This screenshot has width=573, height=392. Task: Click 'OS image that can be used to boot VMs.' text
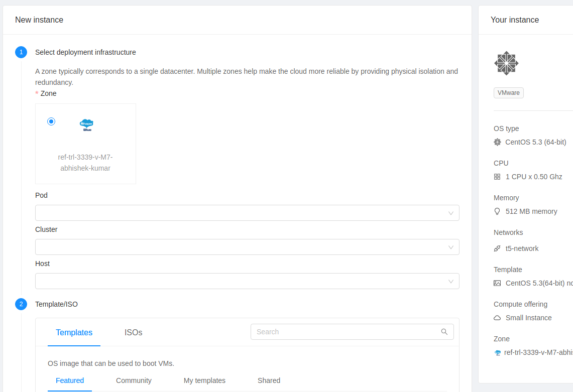(x=110, y=363)
